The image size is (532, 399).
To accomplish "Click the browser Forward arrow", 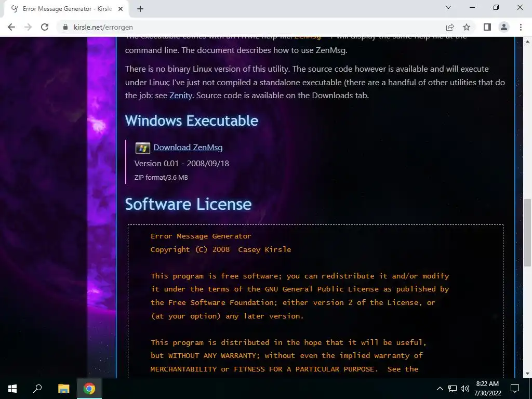I will click(28, 27).
